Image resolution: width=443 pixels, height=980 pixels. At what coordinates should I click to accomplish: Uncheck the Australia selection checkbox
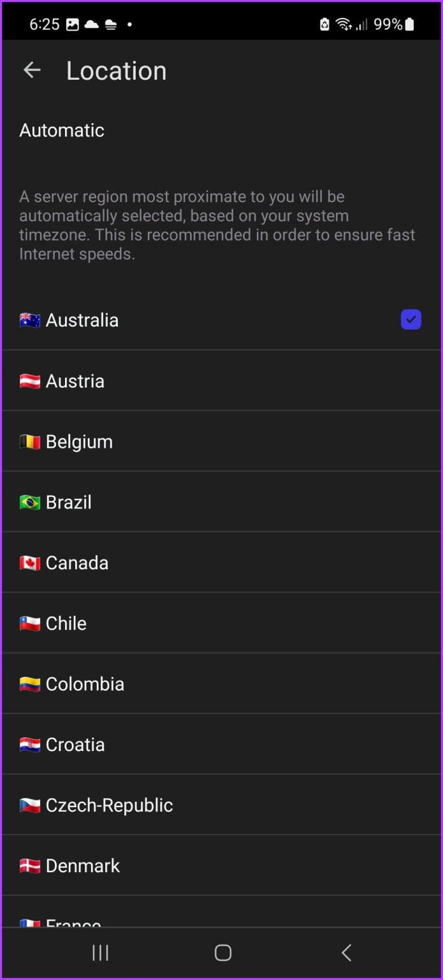pos(410,320)
